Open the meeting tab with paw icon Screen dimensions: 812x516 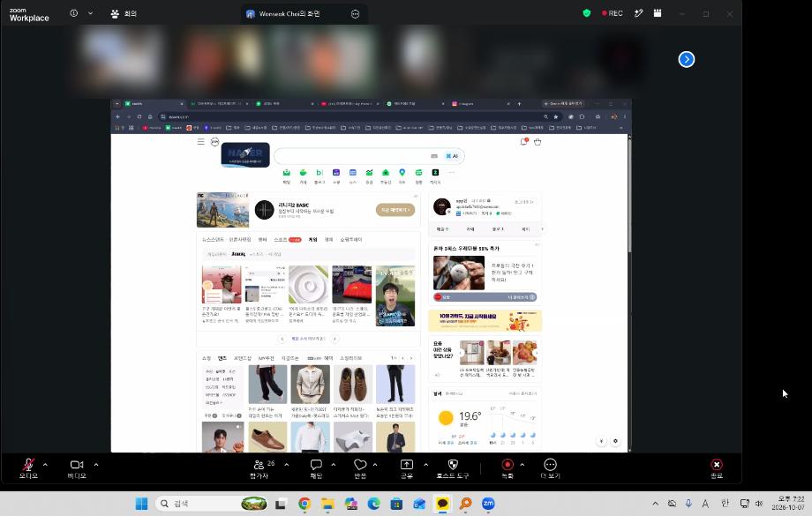pos(124,14)
